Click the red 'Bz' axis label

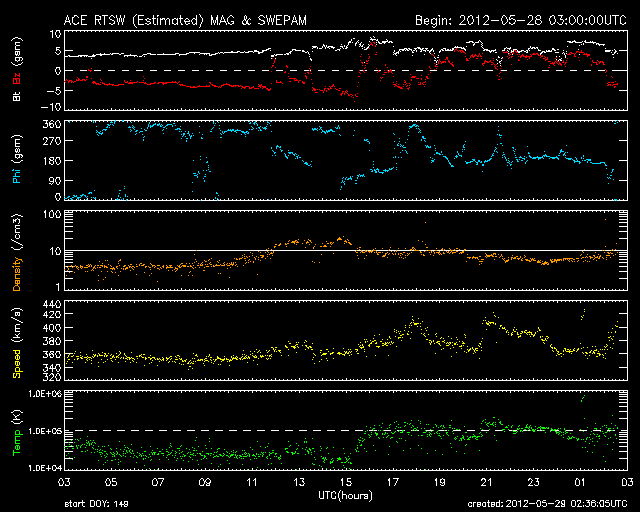coord(17,79)
